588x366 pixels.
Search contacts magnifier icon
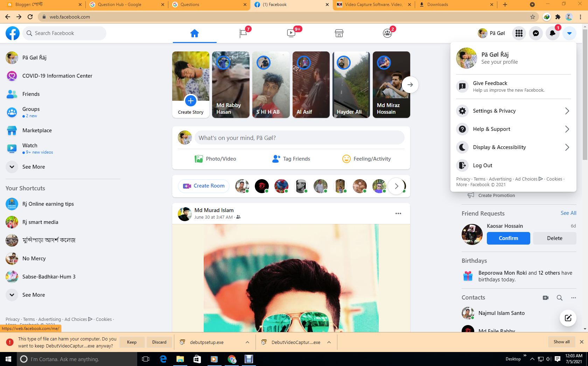[x=560, y=298]
